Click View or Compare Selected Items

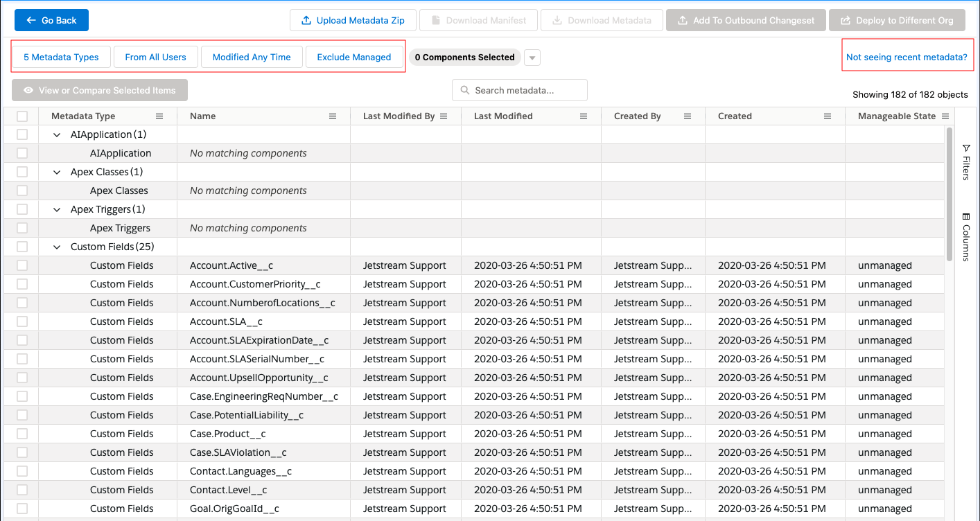[x=100, y=90]
